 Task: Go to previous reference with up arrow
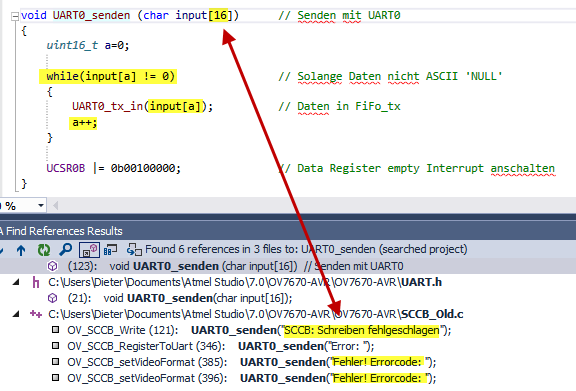(21, 250)
